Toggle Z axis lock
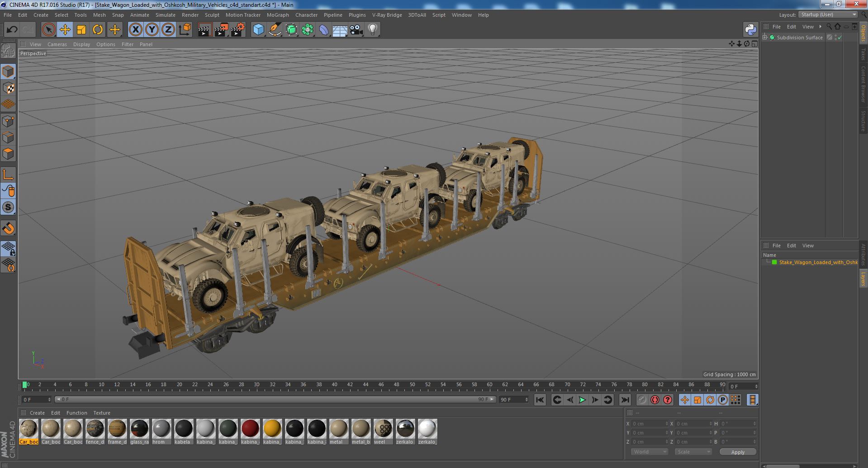 [x=168, y=30]
